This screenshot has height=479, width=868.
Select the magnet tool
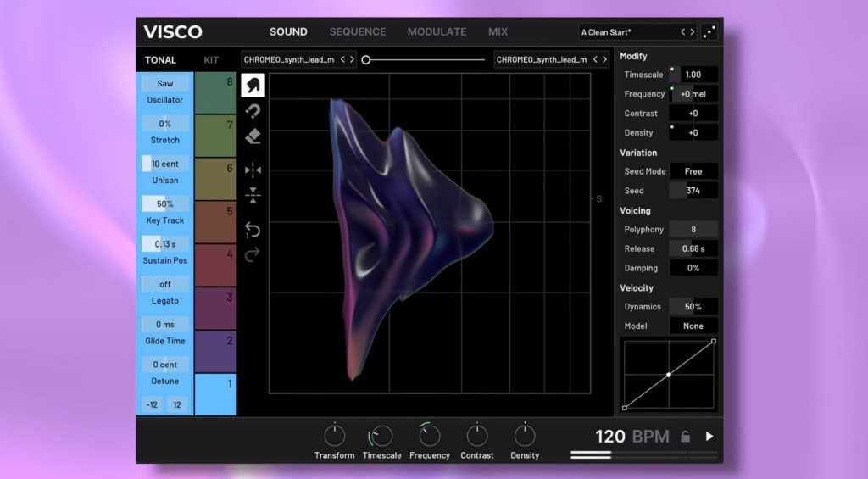point(253,111)
